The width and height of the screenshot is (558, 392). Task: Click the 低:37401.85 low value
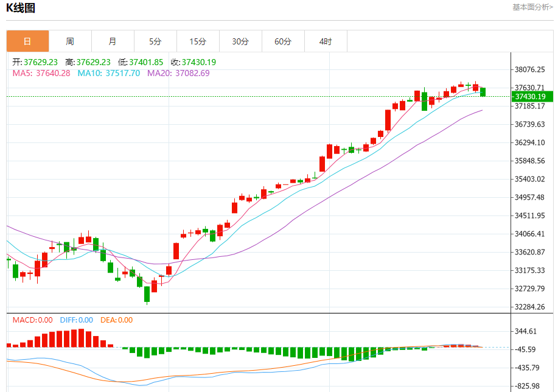point(141,62)
